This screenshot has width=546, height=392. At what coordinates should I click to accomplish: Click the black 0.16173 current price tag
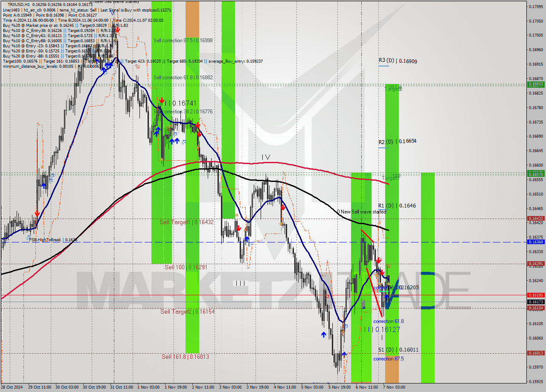tap(536, 302)
